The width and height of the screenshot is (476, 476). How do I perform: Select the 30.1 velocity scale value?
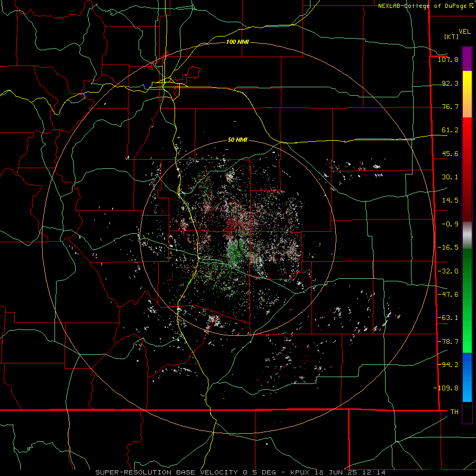(x=450, y=177)
